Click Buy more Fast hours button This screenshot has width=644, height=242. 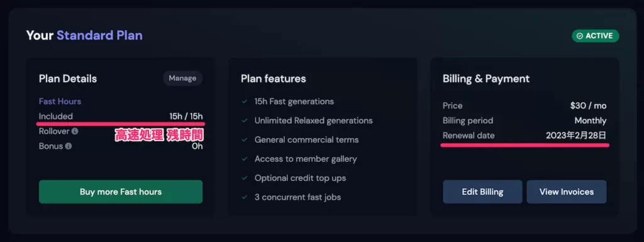(121, 192)
